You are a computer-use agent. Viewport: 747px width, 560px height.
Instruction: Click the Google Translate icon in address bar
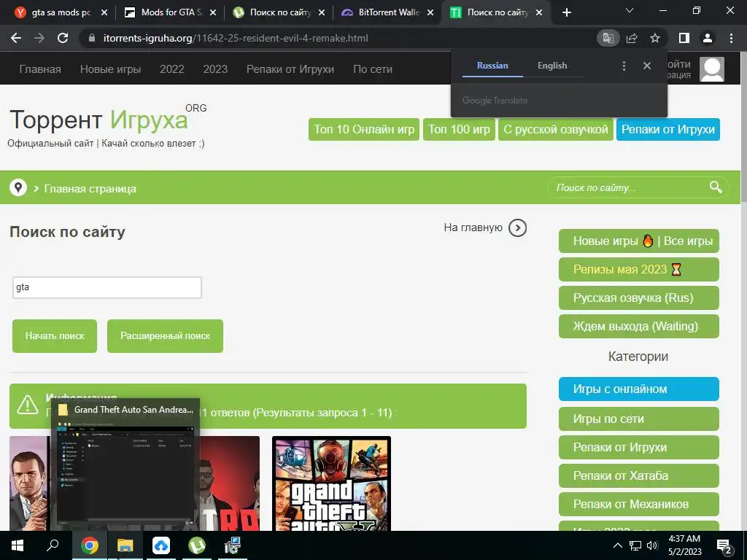click(608, 38)
